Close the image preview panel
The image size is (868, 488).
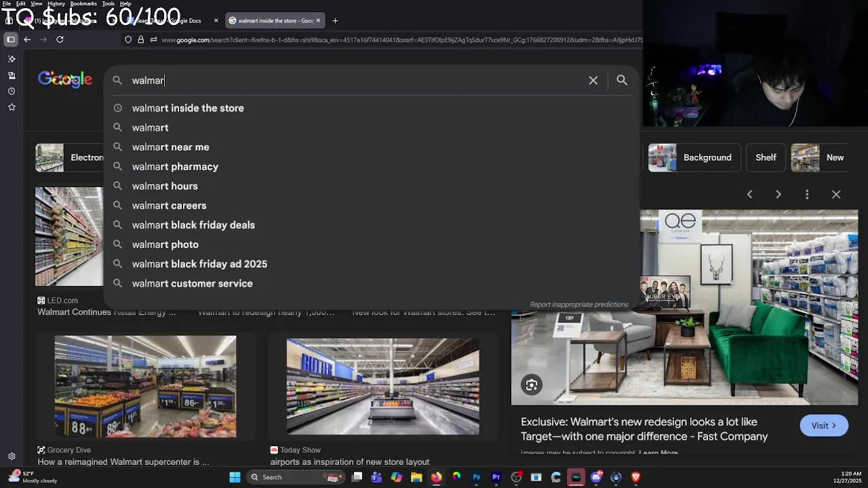(x=836, y=195)
